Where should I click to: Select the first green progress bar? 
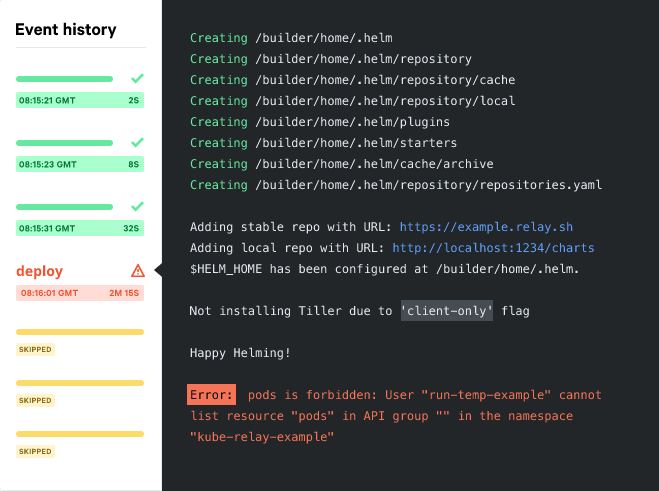point(64,79)
